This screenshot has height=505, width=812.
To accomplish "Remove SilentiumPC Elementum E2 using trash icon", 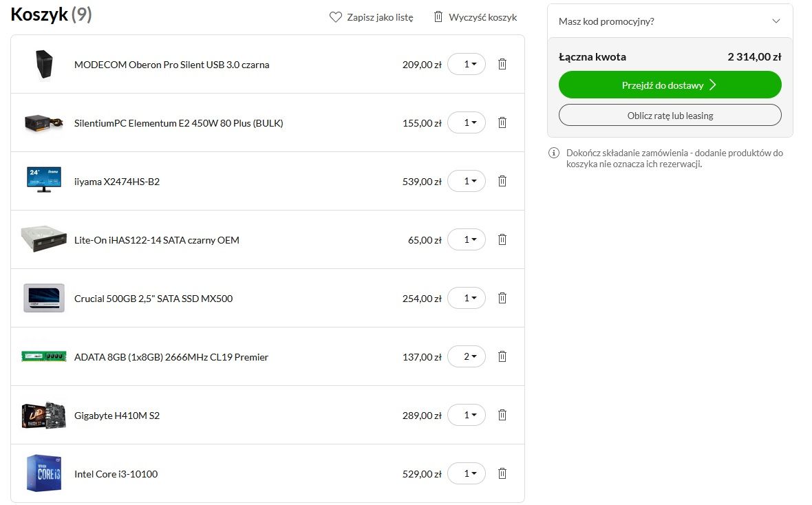I will point(502,122).
